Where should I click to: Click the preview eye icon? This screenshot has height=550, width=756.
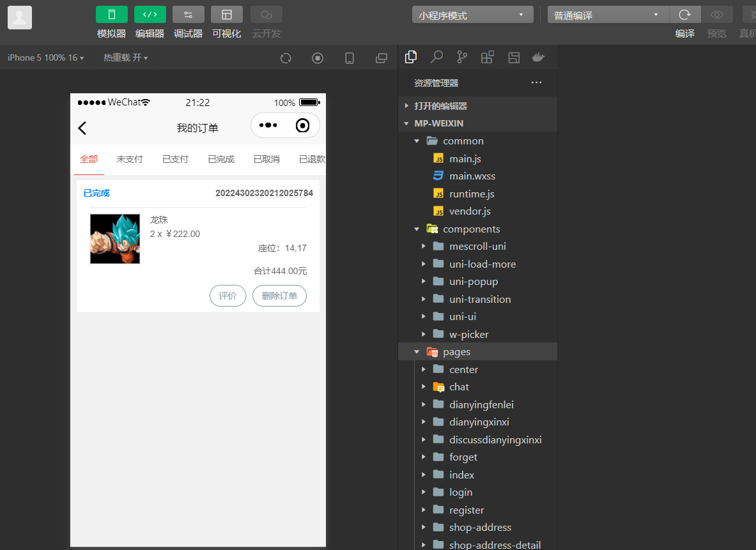[716, 15]
